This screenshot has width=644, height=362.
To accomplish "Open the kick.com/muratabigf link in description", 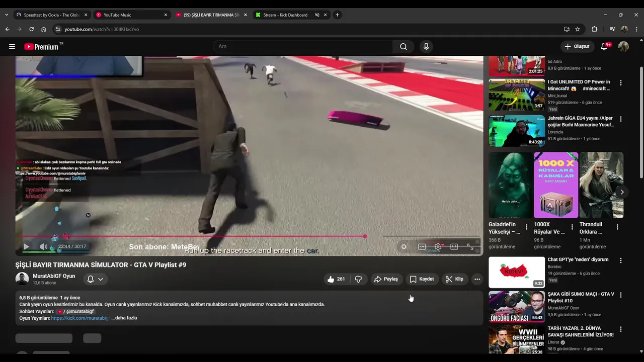I will pyautogui.click(x=80, y=318).
